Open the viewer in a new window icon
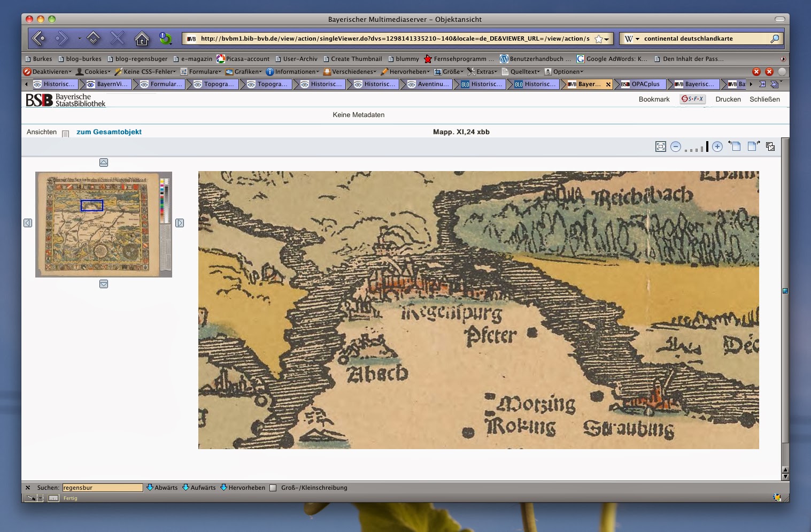811x532 pixels. 770,147
